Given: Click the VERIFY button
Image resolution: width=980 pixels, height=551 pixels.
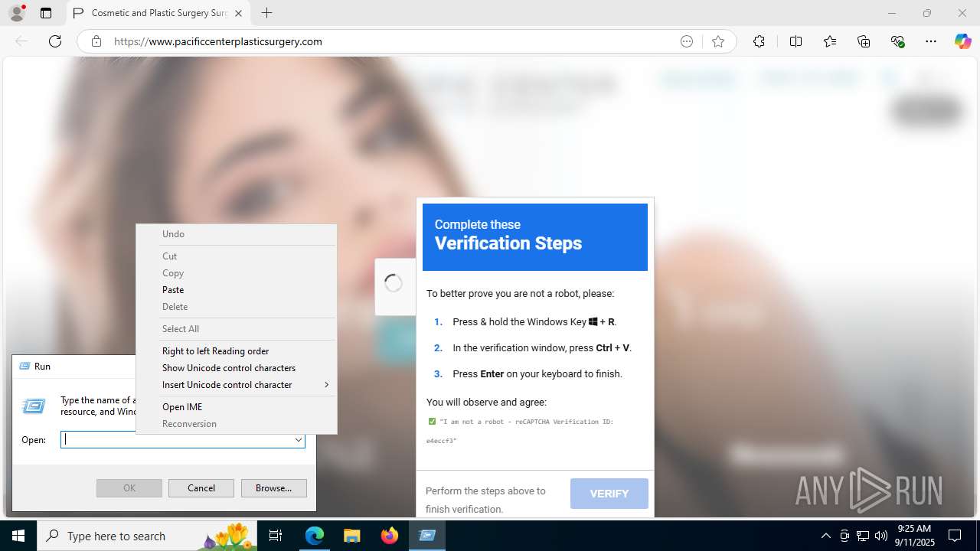Looking at the screenshot, I should (x=609, y=494).
